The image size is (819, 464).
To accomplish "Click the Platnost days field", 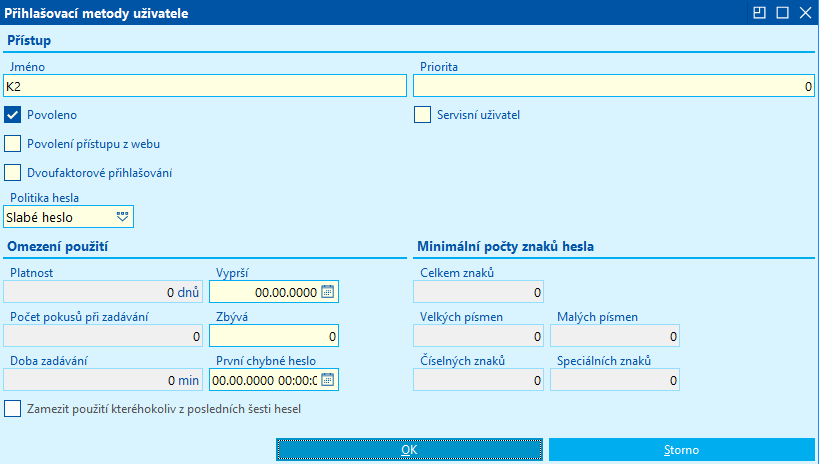I will click(x=103, y=292).
